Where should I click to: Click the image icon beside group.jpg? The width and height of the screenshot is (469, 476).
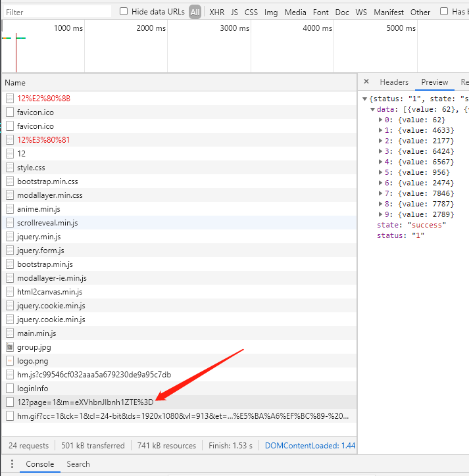pyautogui.click(x=10, y=347)
